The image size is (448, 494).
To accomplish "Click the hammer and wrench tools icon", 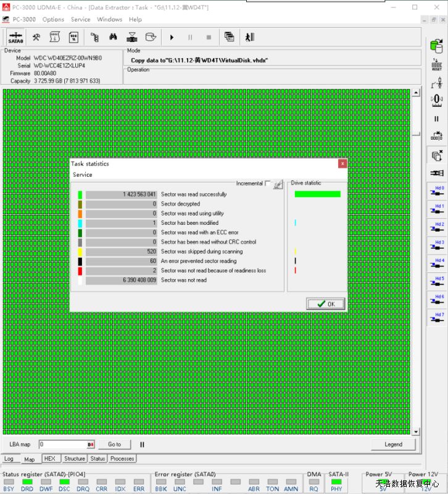I will click(x=36, y=37).
